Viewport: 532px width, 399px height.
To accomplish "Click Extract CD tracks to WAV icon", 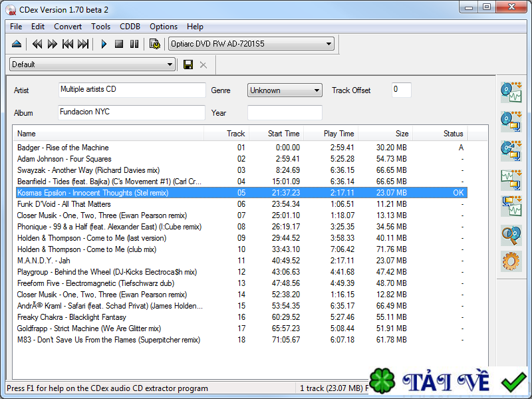I will 511,91.
